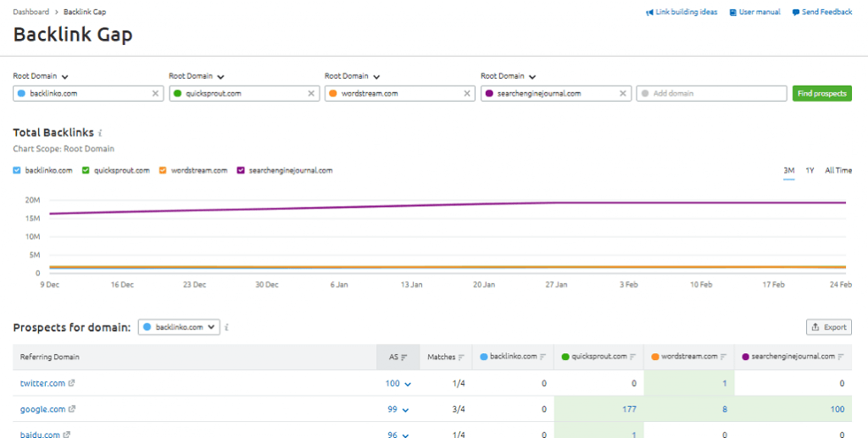Screen dimensions: 868x438
Task: Open Root Domain dropdown above backlinko.com field
Action: pos(41,76)
